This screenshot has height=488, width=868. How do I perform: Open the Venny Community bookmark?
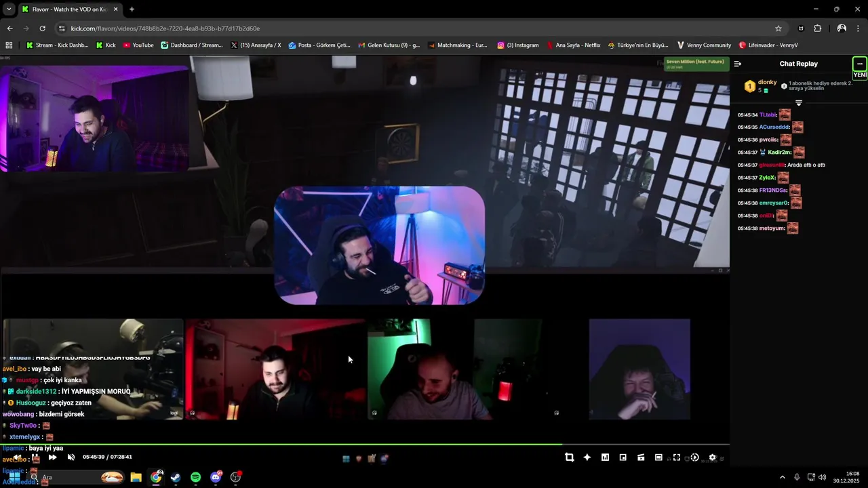pyautogui.click(x=704, y=45)
